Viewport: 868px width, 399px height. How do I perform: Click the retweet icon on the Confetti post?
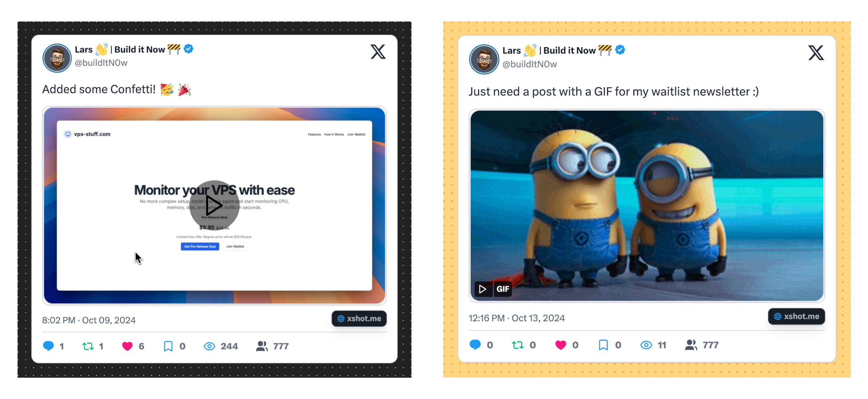pos(88,346)
